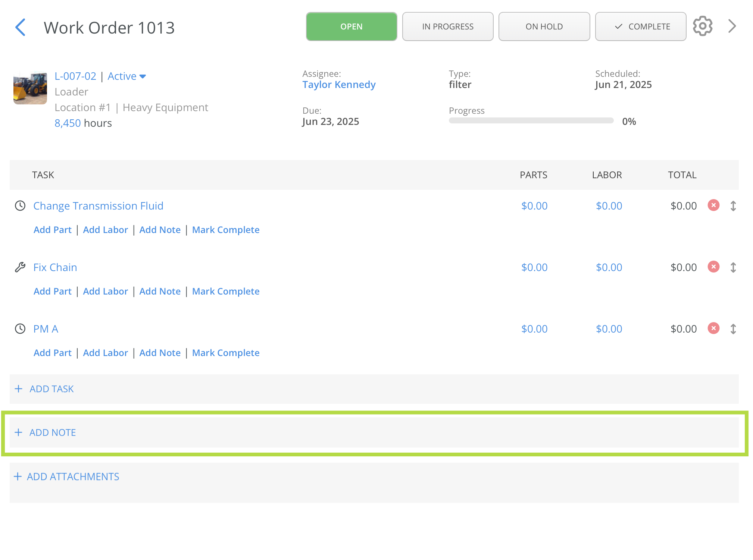Viewport: 753px width, 560px height.
Task: Click reorder arrows for PM A task
Action: (x=733, y=329)
